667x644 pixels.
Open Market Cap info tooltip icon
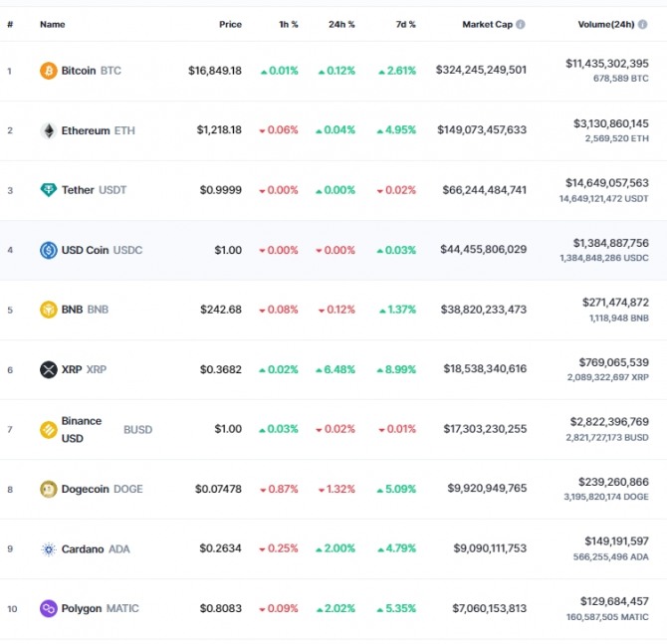(x=521, y=24)
